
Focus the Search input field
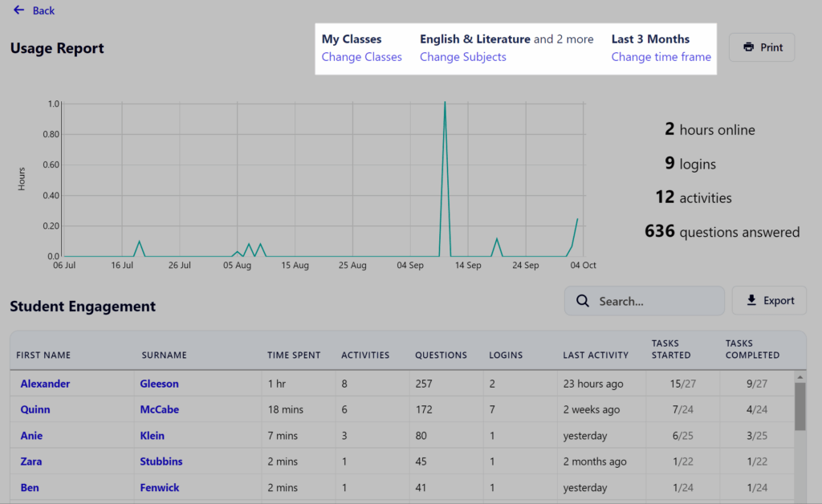[645, 301]
